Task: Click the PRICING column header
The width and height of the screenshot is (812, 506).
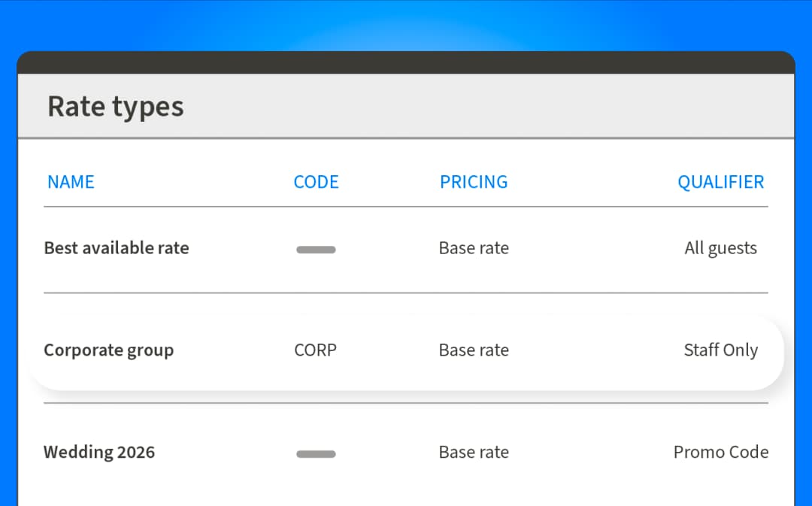Action: (x=474, y=182)
